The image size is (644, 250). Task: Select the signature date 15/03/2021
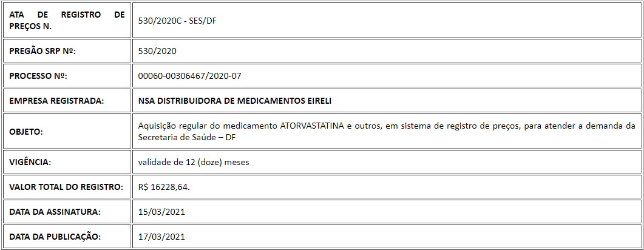(162, 212)
